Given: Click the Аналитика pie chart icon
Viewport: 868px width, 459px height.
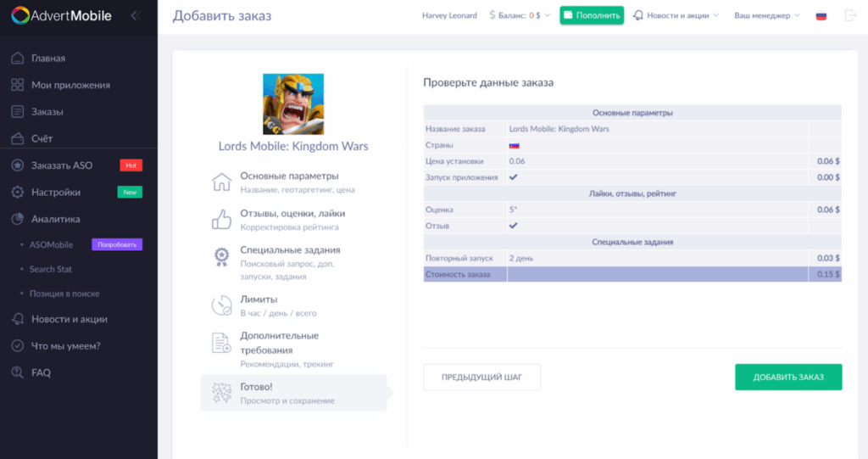Looking at the screenshot, I should 18,219.
